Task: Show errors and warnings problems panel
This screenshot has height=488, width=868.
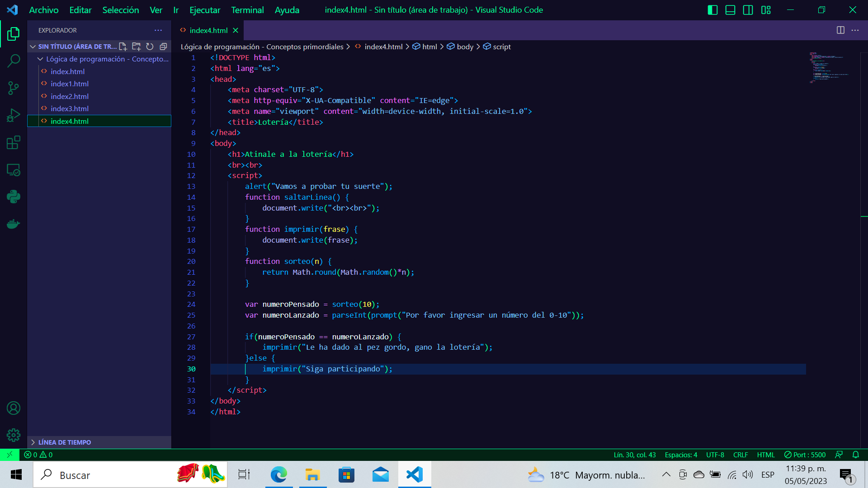Action: pyautogui.click(x=38, y=455)
